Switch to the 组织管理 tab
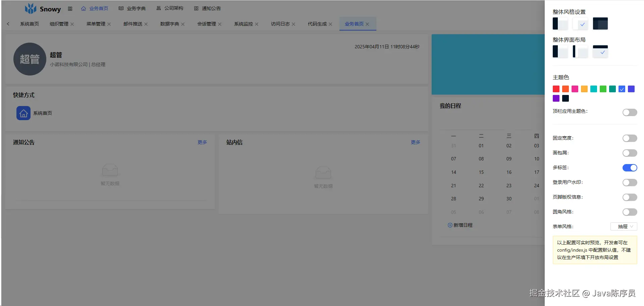Screen dimensions: 644x306 click(x=59, y=24)
